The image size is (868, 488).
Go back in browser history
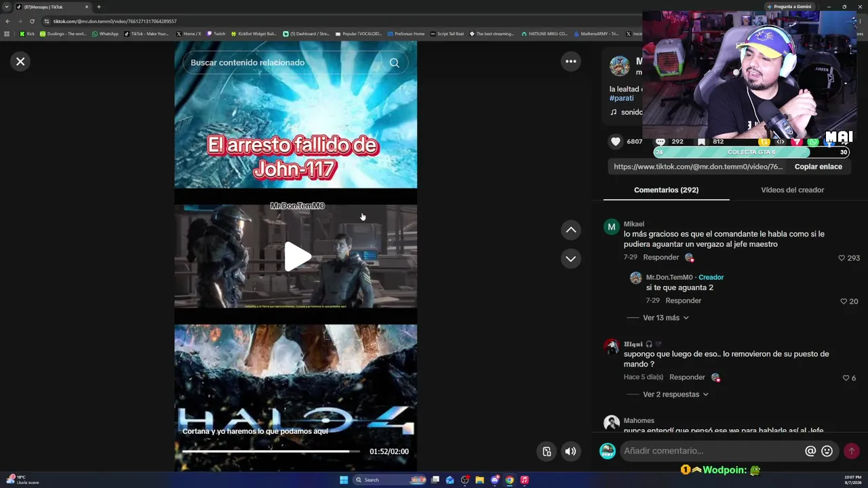tap(7, 21)
